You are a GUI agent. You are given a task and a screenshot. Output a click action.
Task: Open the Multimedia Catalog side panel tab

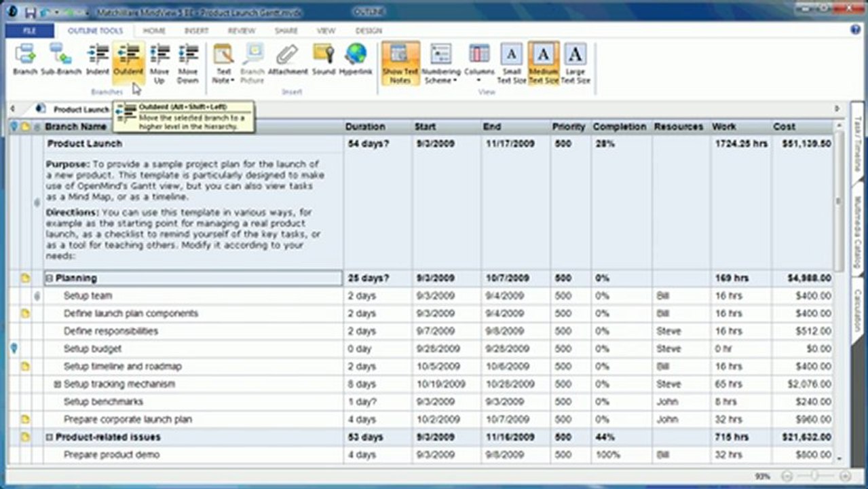coord(857,231)
